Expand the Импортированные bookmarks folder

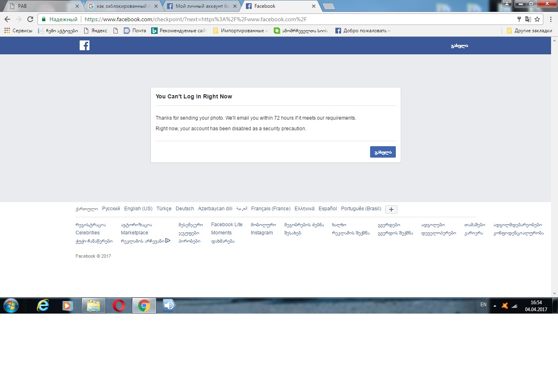(x=241, y=31)
